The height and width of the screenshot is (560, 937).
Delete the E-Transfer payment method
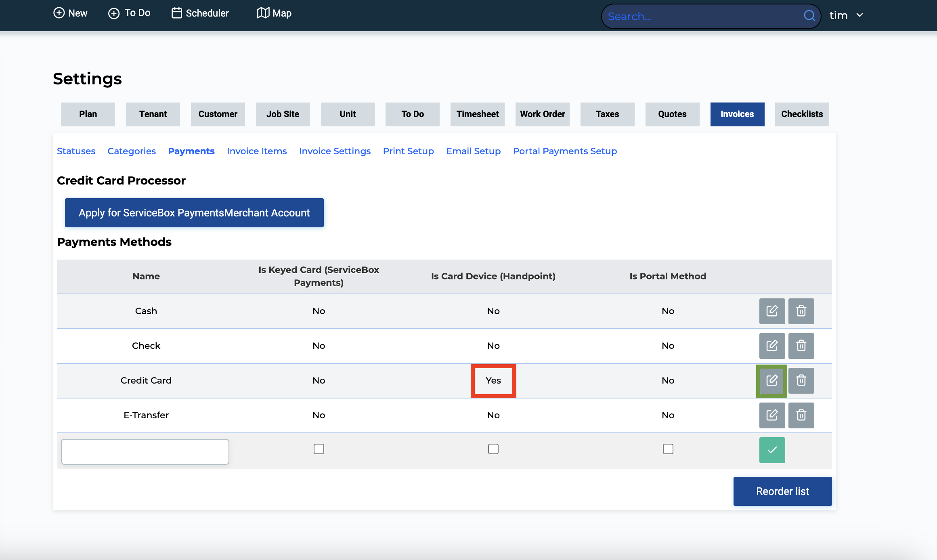point(801,415)
